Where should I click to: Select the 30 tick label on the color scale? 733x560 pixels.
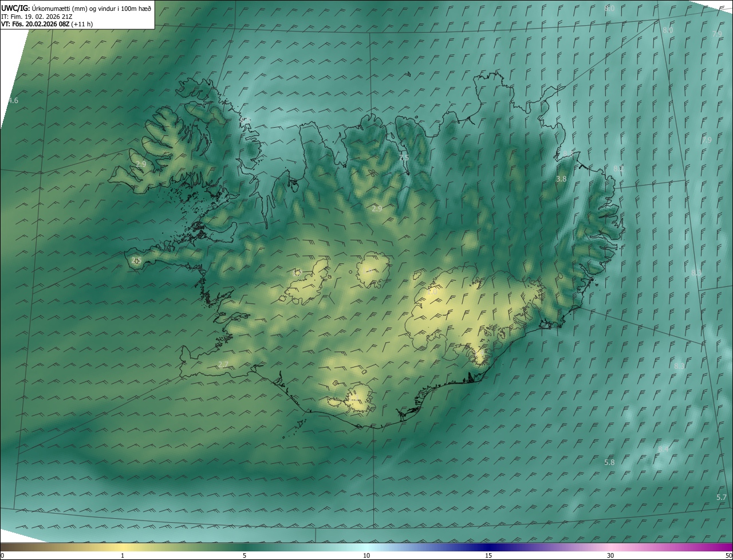pos(610,555)
